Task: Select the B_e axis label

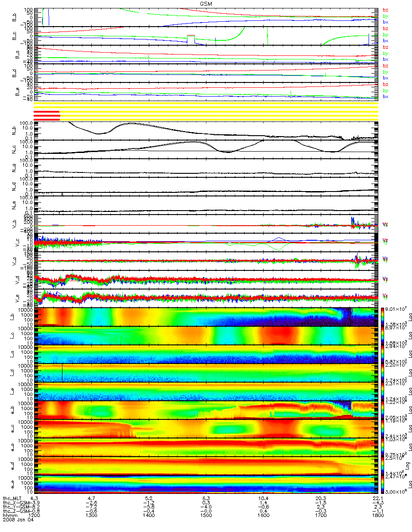Action: click(x=17, y=92)
